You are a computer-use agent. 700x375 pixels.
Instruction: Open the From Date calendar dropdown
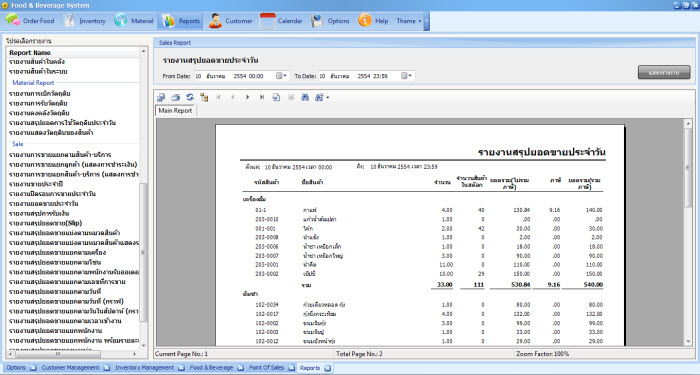[281, 76]
